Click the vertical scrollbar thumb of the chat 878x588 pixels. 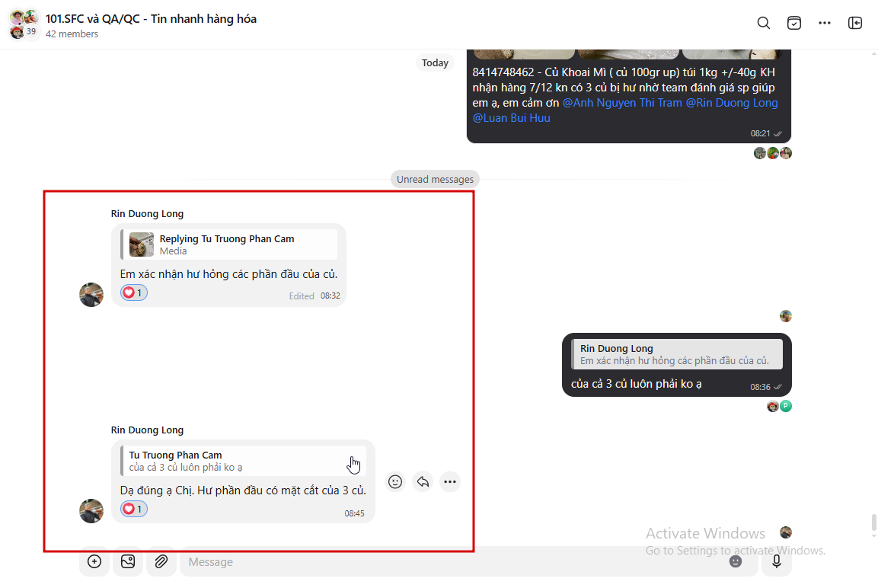click(x=873, y=523)
